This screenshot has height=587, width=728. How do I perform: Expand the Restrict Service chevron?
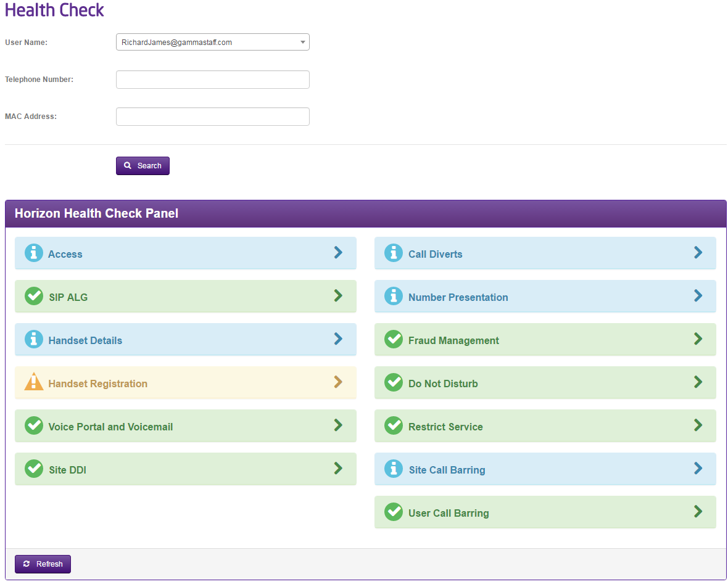[x=698, y=425]
